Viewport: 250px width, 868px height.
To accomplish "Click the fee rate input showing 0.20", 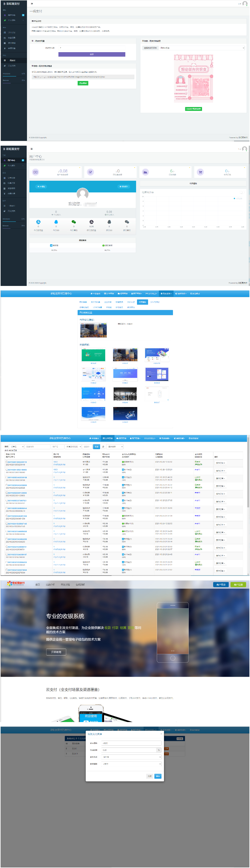I will point(129,750).
